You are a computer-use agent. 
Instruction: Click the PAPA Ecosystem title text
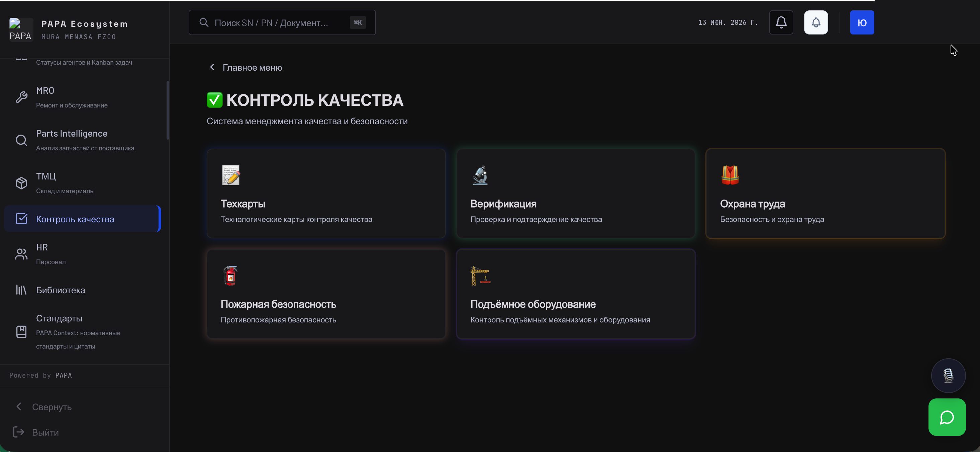85,24
